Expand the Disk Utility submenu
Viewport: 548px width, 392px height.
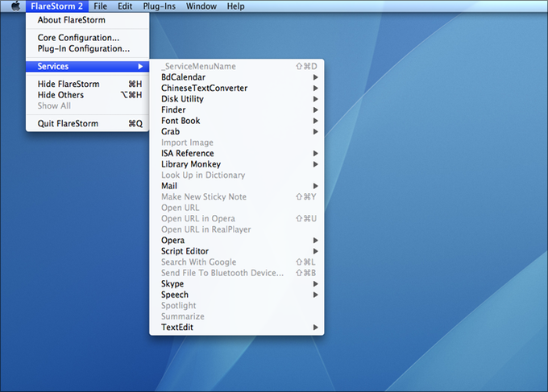pyautogui.click(x=237, y=99)
